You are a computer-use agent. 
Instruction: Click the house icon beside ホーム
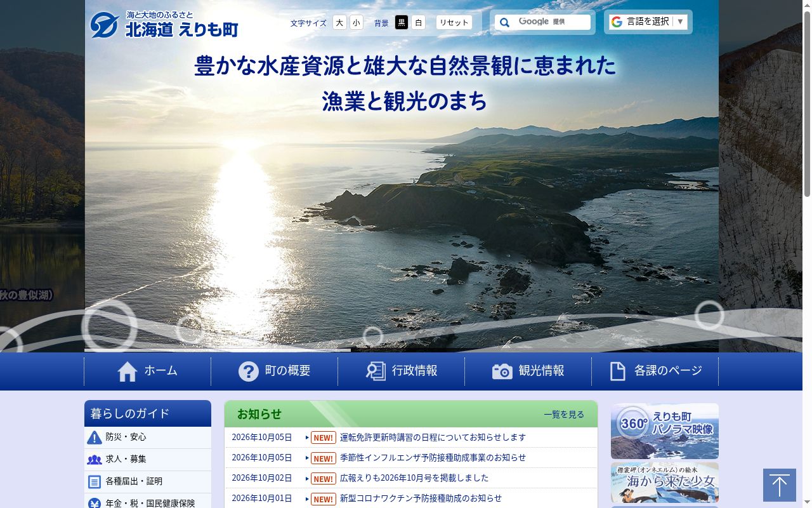coord(128,371)
